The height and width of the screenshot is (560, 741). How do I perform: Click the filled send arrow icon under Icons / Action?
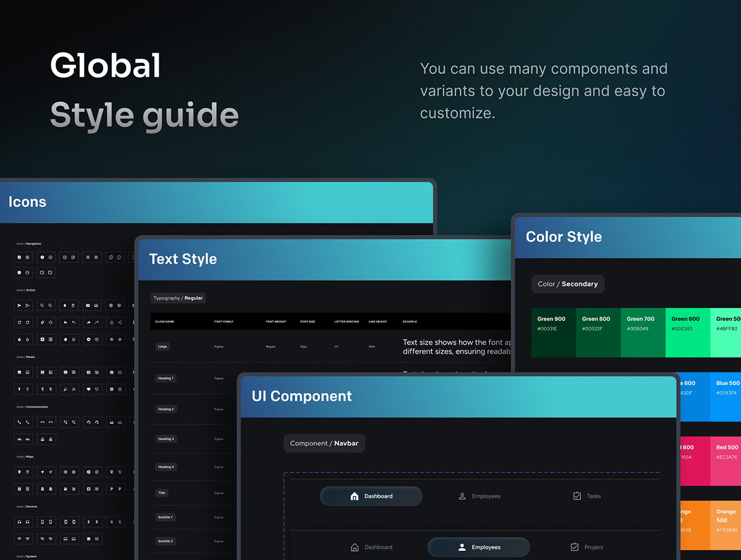tap(19, 305)
